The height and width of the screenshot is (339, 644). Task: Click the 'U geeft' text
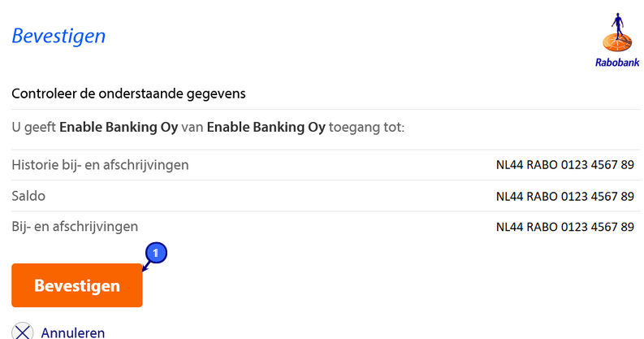(33, 127)
